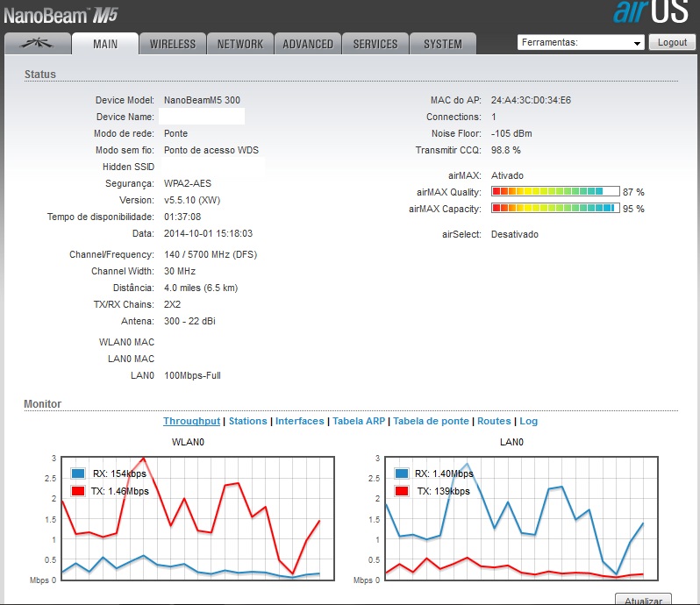Open the SERVICES tab
Image resolution: width=700 pixels, height=605 pixels.
(375, 44)
